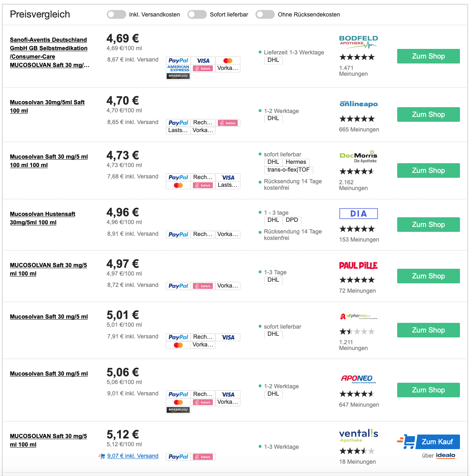Click the 9,07 € inkl. Versand link
This screenshot has width=470, height=476.
(133, 456)
